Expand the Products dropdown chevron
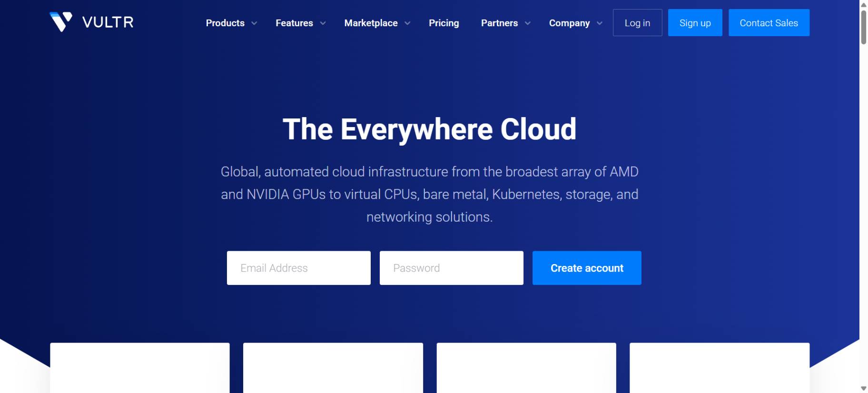This screenshot has width=868, height=393. point(254,23)
